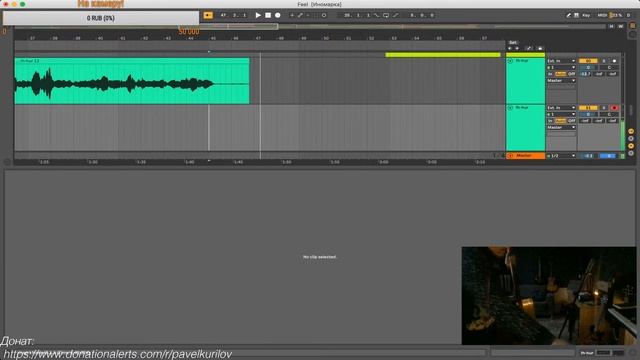Jump to Previous Locator arrow
The image size is (640, 360).
tap(509, 48)
